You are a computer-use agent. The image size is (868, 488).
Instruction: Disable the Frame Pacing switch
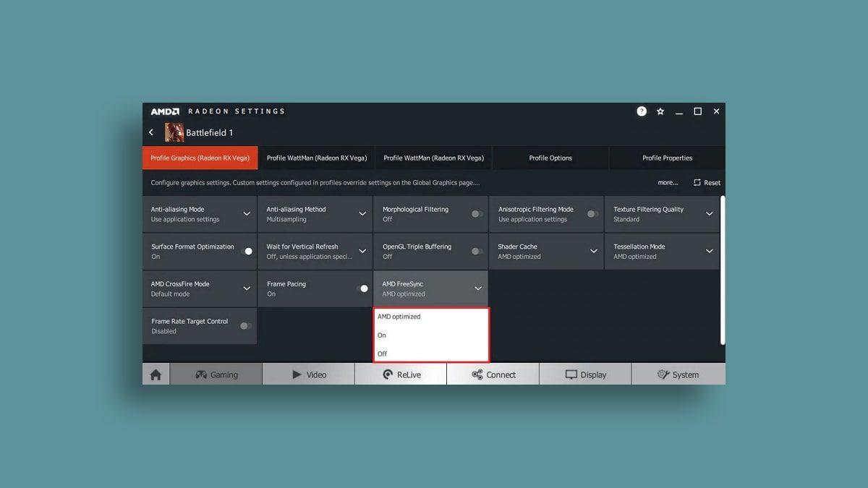tap(362, 288)
